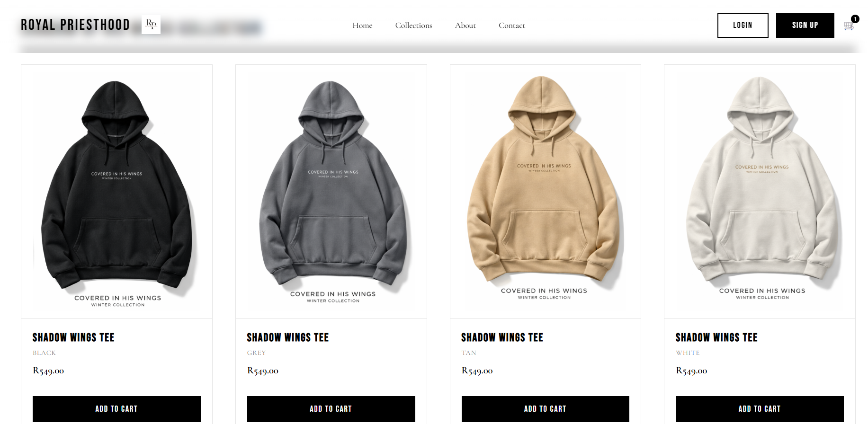
Task: Add the grey hoodie to cart
Action: pos(331,409)
